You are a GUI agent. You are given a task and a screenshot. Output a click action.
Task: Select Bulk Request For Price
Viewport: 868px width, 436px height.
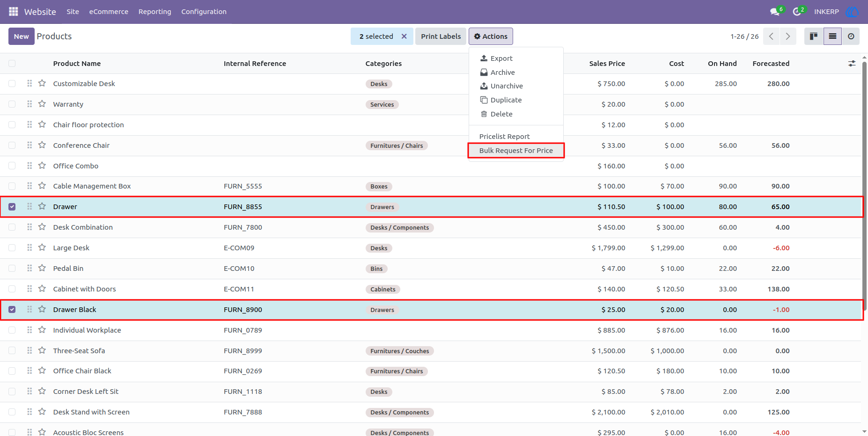(516, 150)
